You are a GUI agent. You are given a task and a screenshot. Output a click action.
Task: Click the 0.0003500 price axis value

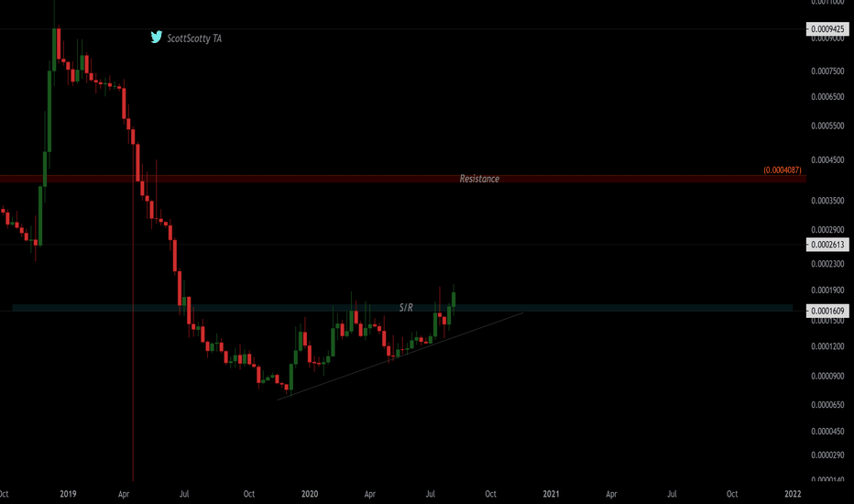(827, 201)
